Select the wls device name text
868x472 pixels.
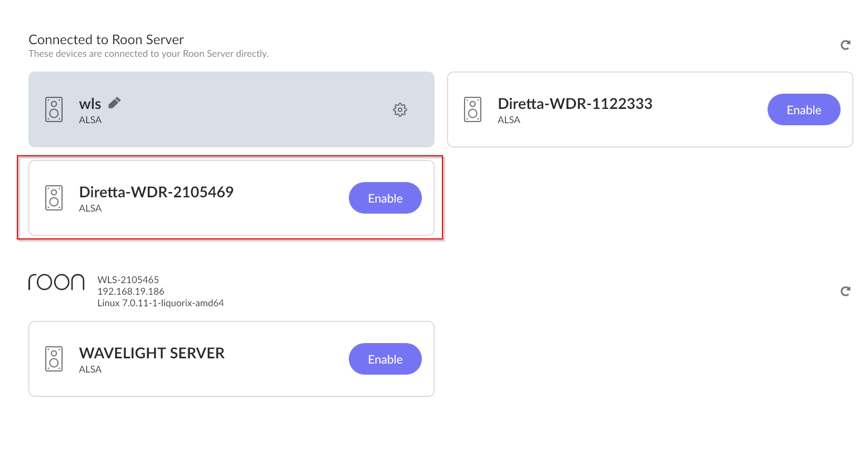click(x=90, y=104)
